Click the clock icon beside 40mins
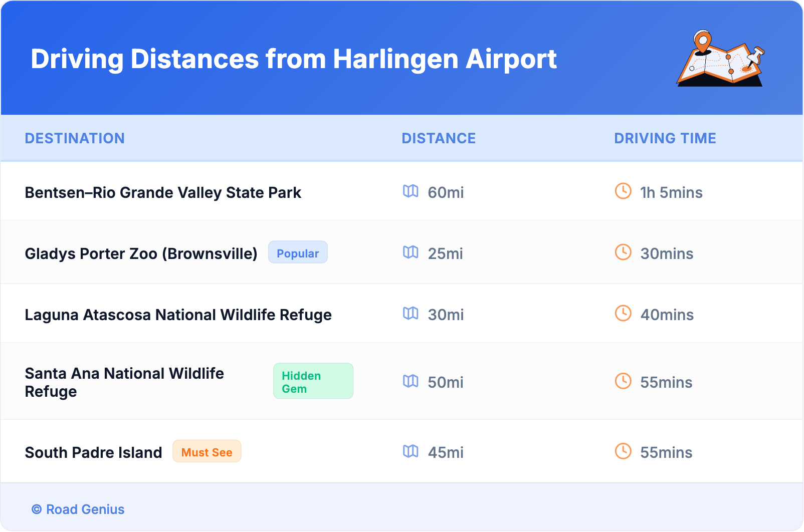The width and height of the screenshot is (804, 532). [623, 313]
